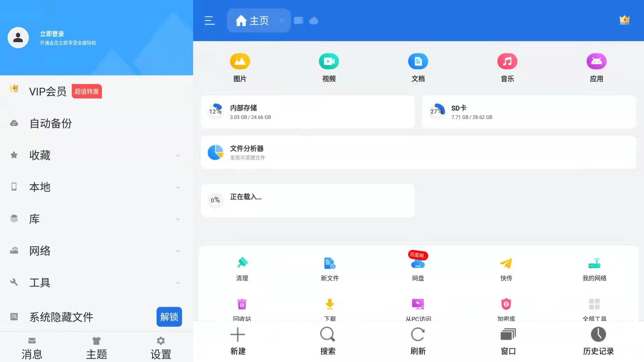The height and width of the screenshot is (362, 644).
Task: Toggle 系统隐藏文件 unlock button
Action: (169, 316)
